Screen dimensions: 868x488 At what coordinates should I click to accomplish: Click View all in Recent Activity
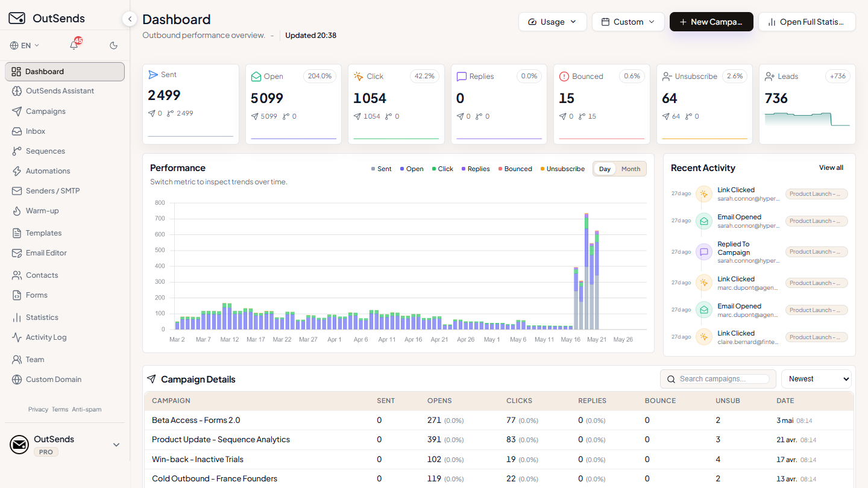click(831, 167)
